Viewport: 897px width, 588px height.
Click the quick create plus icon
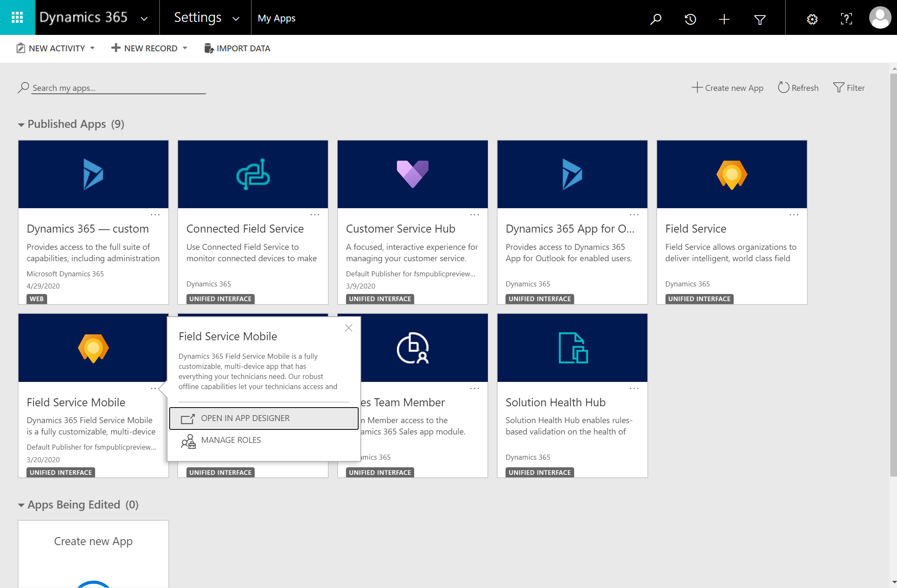(x=724, y=19)
